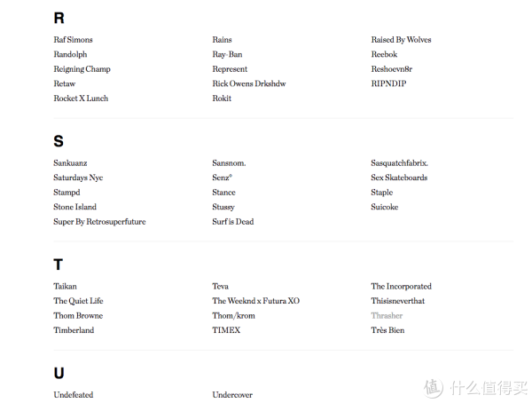Screen dimensions: 532x403
Task: Open Rick Owens Drkshdw link
Action: [249, 83]
